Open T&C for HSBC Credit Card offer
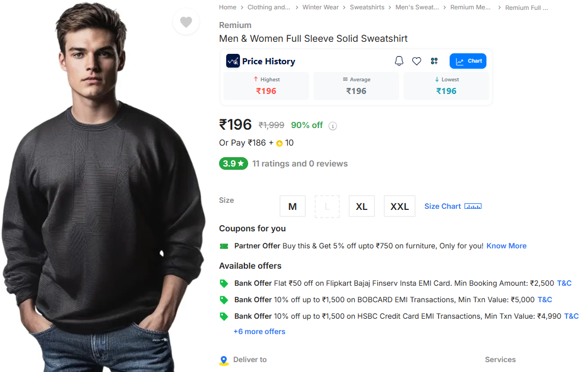Image resolution: width=588 pixels, height=372 pixels. click(x=572, y=316)
